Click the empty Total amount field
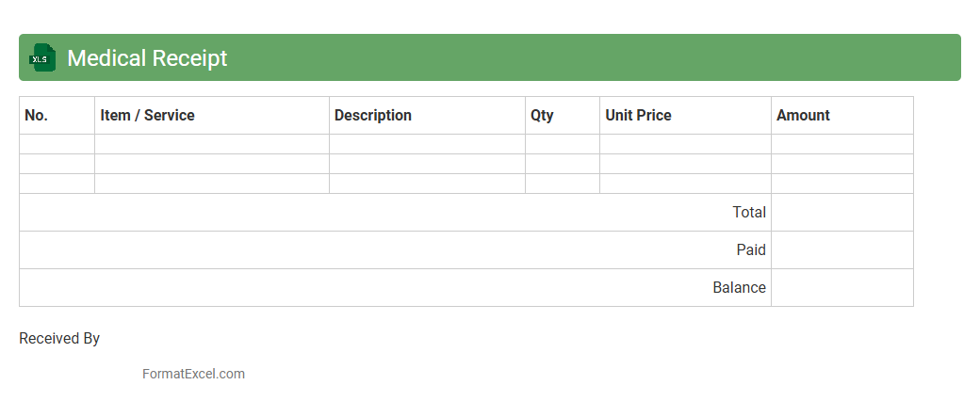Screen dimensions: 980x401 coord(841,213)
